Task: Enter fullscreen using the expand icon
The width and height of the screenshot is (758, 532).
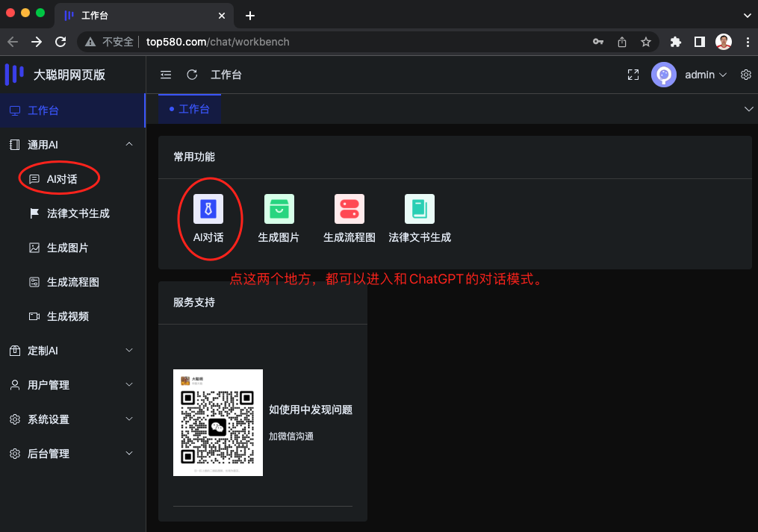Action: [633, 75]
